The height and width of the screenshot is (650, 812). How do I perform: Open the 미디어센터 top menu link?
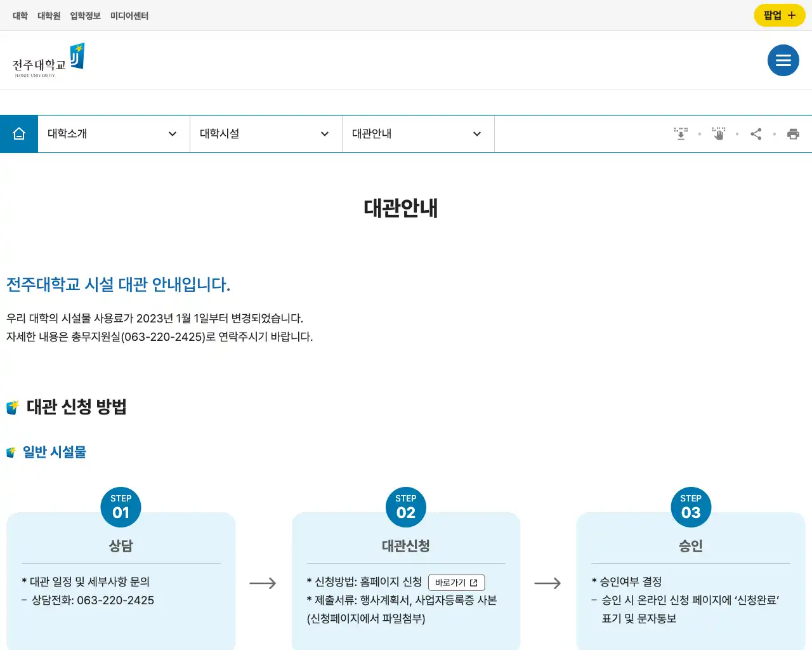coord(129,16)
